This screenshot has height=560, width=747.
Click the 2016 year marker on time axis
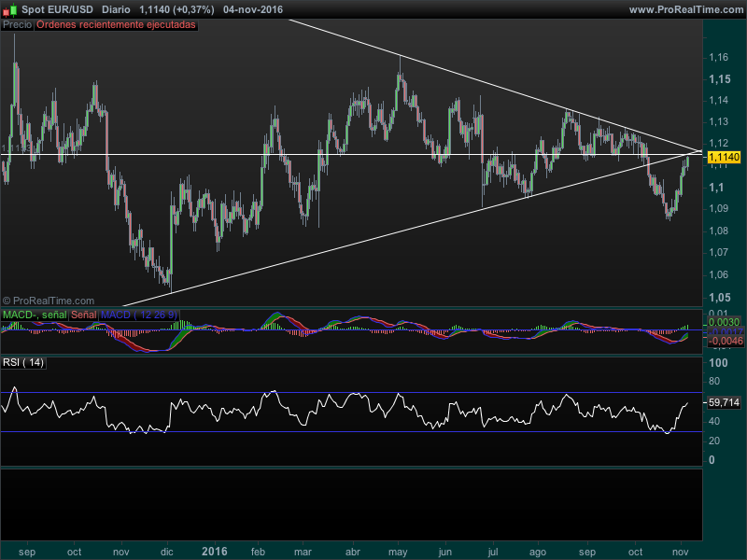click(216, 552)
